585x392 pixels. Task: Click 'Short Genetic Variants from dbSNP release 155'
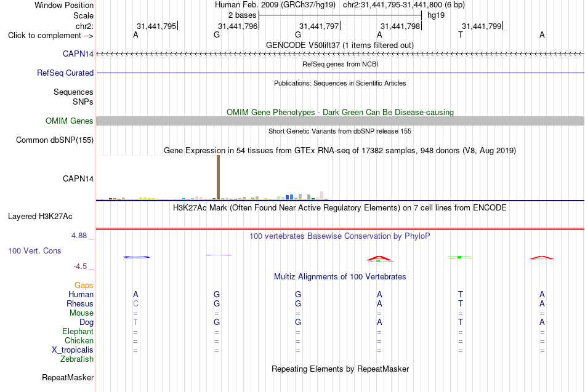pos(340,131)
